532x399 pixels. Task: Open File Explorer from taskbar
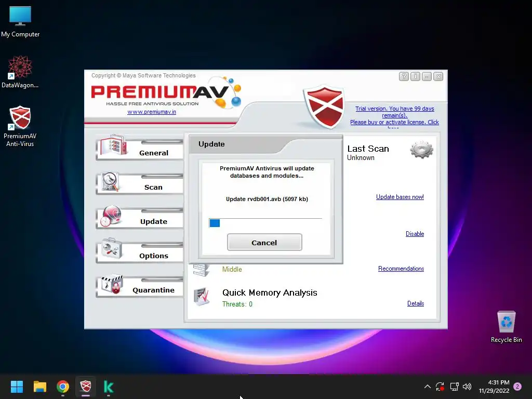click(x=39, y=387)
